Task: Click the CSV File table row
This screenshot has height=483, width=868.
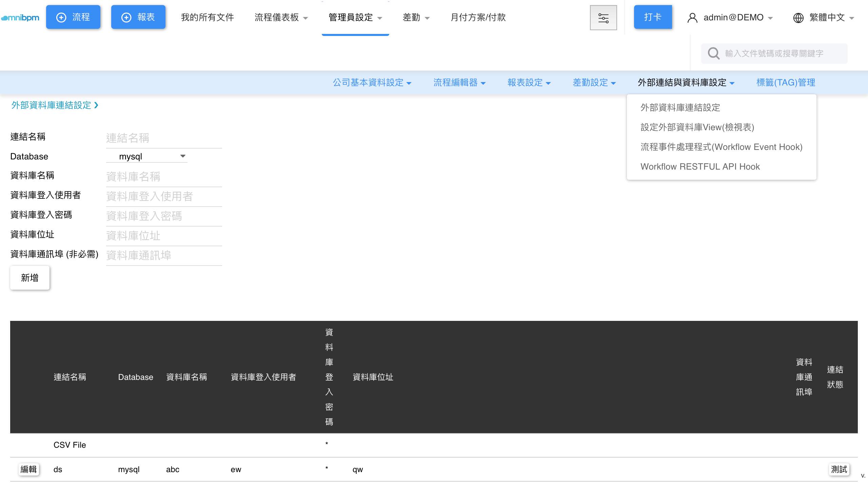Action: coord(434,445)
